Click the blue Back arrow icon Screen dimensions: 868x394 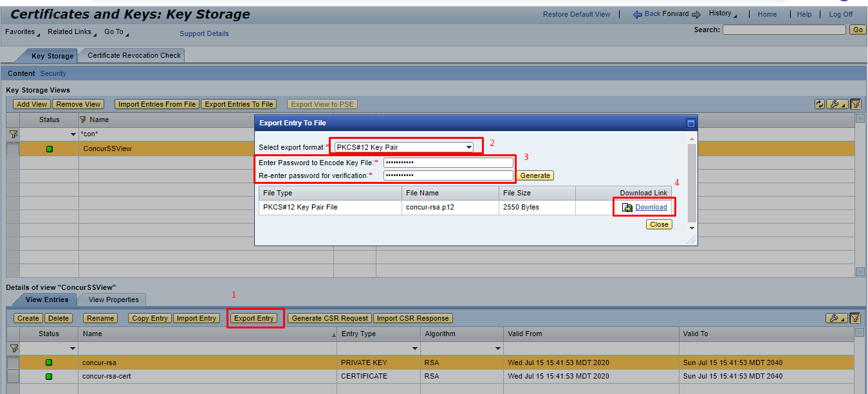(637, 14)
